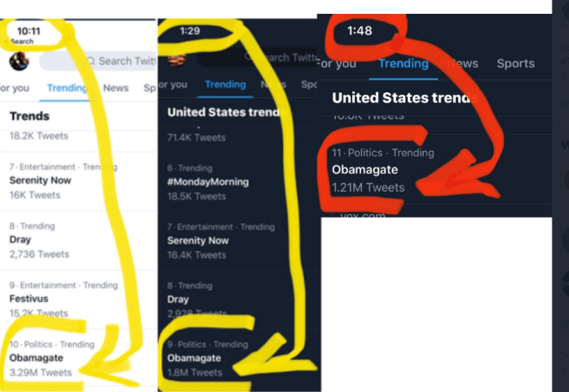Image resolution: width=569 pixels, height=392 pixels.
Task: Open Dray trend with 2,736 Tweets
Action: coord(22,240)
